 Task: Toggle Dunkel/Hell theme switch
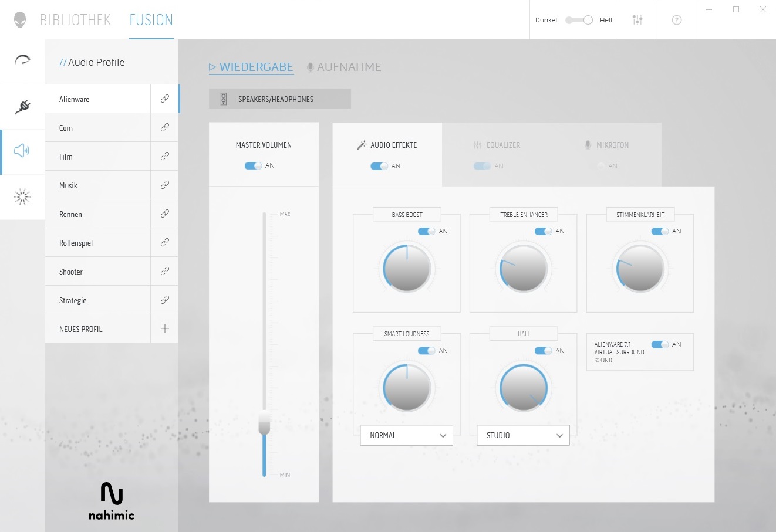[x=579, y=20]
